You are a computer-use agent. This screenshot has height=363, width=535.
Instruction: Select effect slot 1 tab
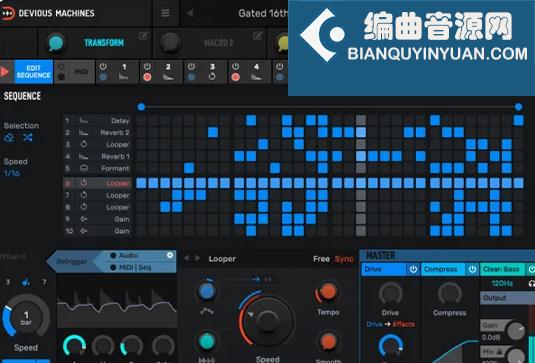tap(117, 72)
